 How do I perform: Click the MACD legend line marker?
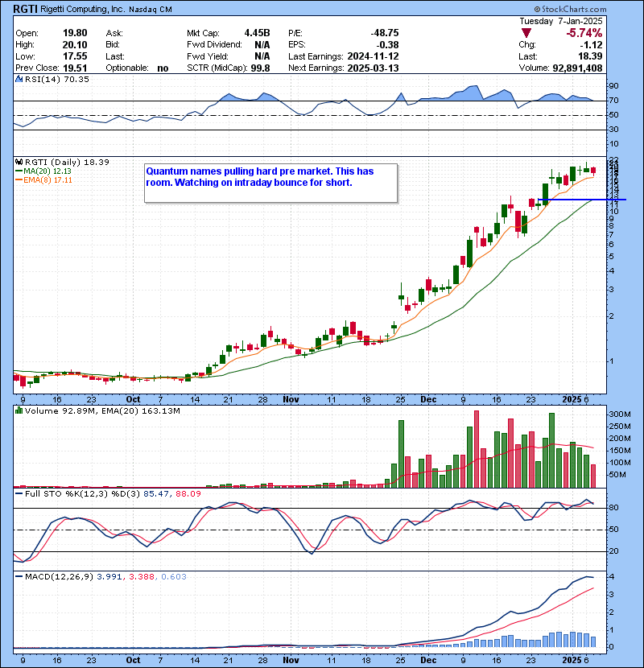19,577
